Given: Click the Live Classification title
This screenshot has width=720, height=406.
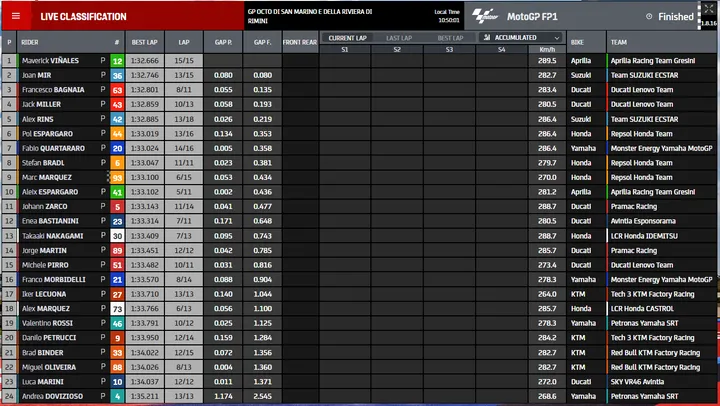Looking at the screenshot, I should point(84,17).
